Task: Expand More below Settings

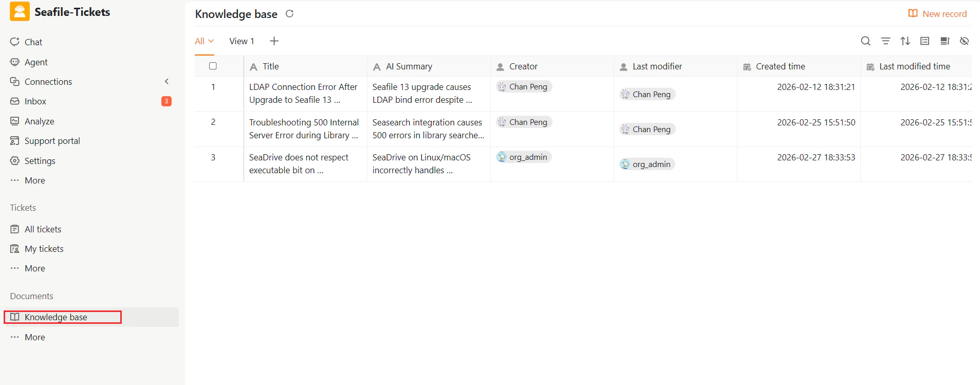Action: [35, 180]
